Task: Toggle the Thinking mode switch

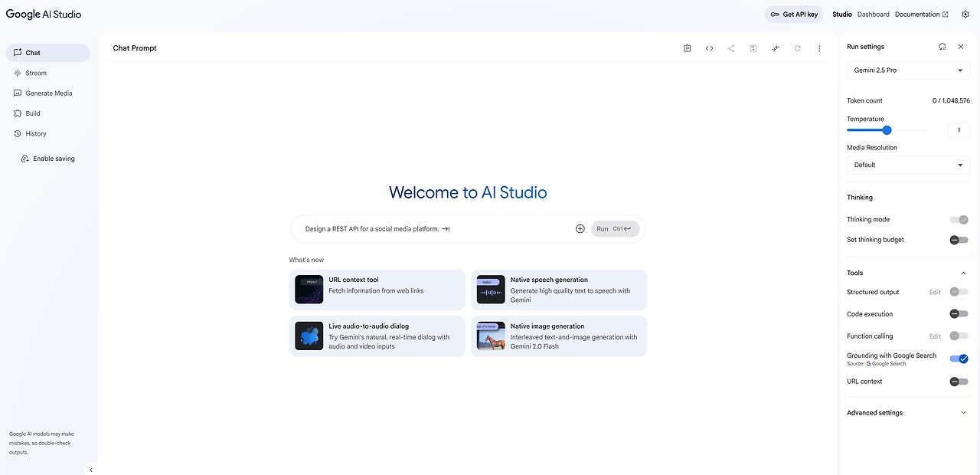Action: (x=959, y=220)
